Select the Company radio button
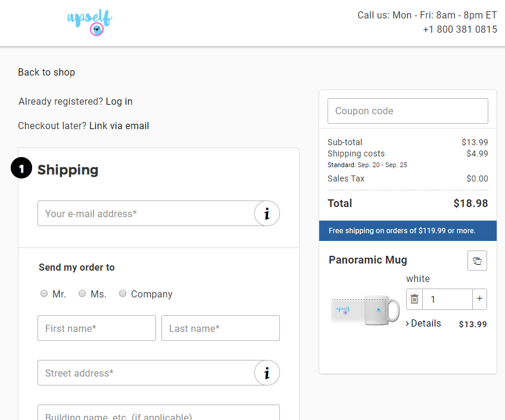The width and height of the screenshot is (505, 420). pyautogui.click(x=123, y=293)
